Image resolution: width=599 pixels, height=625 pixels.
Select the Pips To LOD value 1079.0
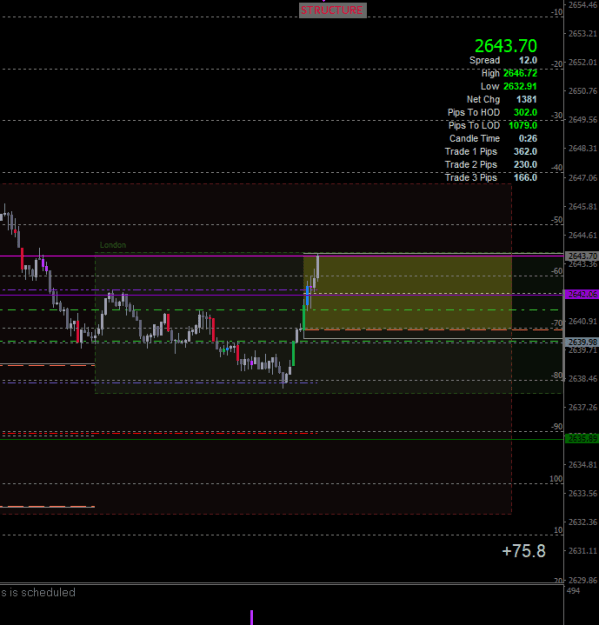pos(523,126)
